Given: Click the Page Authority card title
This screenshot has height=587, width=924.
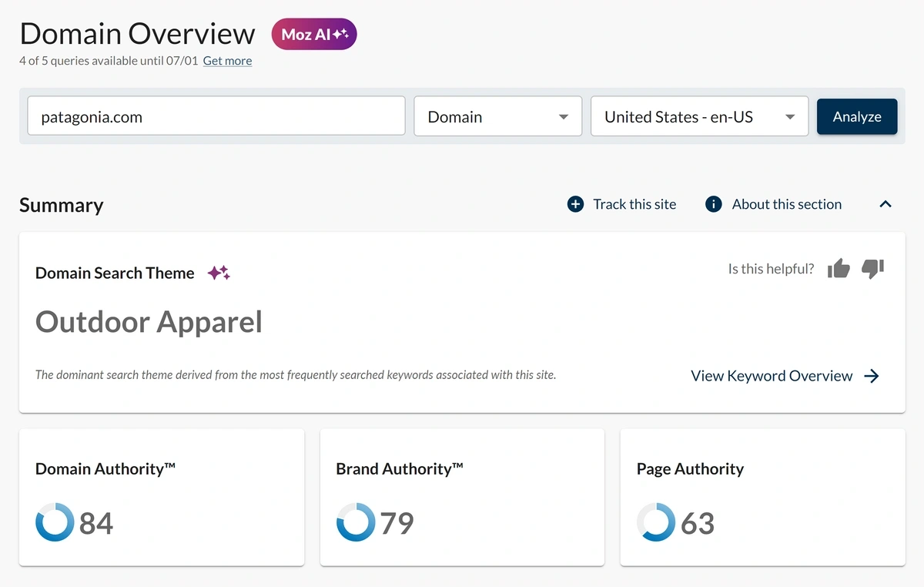Looking at the screenshot, I should click(691, 469).
